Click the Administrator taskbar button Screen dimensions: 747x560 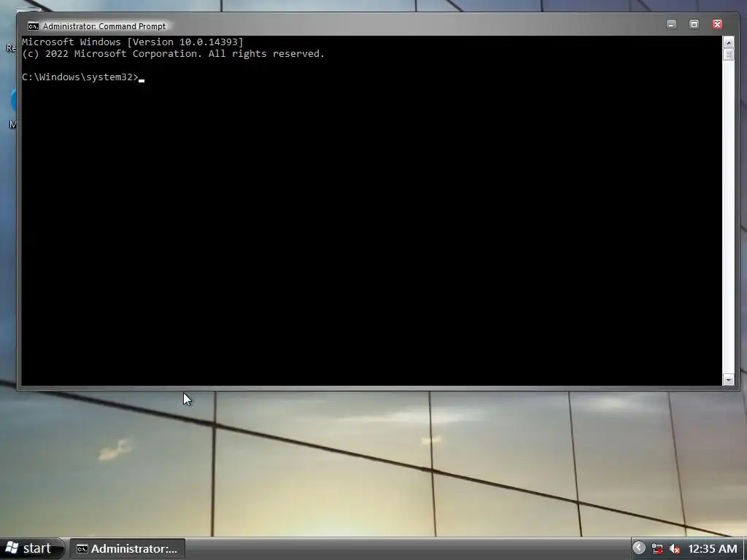(127, 548)
